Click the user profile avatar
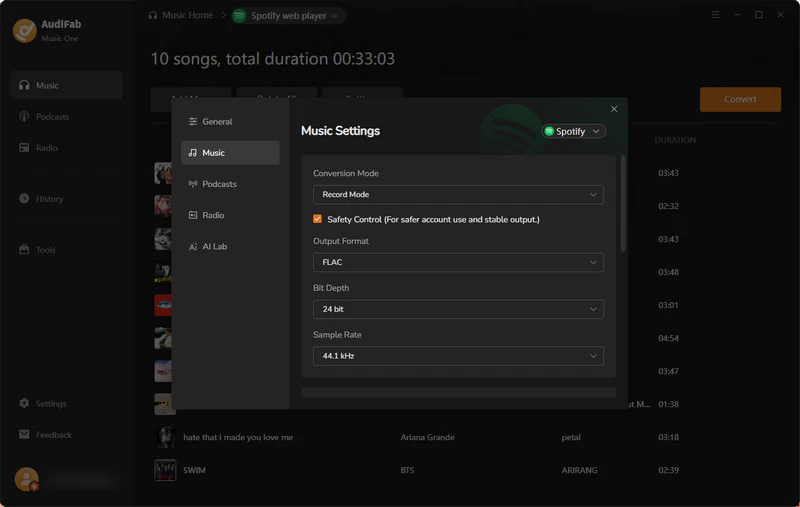The height and width of the screenshot is (507, 800). click(x=27, y=479)
